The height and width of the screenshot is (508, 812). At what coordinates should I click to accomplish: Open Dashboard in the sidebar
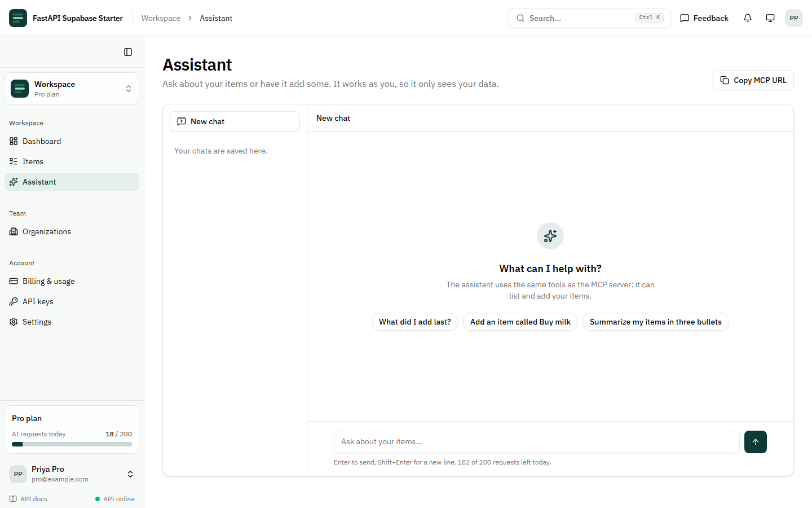click(x=72, y=141)
